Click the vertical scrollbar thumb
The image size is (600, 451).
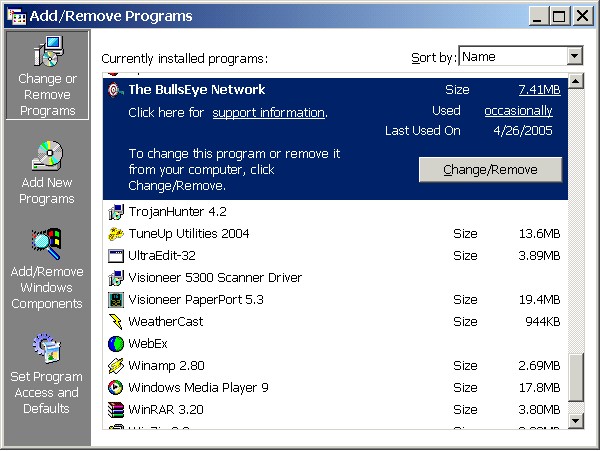coord(576,377)
